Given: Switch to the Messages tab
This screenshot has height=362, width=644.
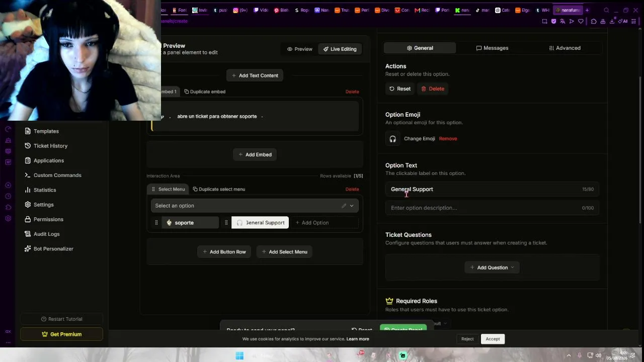Looking at the screenshot, I should tap(492, 48).
